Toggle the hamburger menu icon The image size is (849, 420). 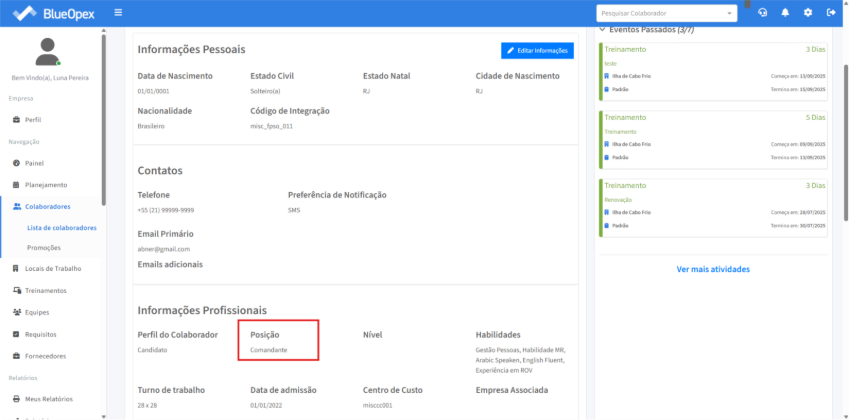[x=118, y=12]
